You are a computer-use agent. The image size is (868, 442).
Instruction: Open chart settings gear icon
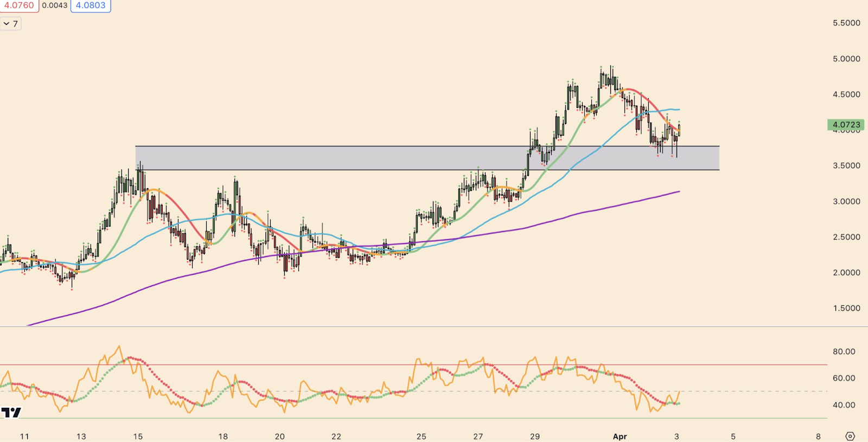pos(850,436)
